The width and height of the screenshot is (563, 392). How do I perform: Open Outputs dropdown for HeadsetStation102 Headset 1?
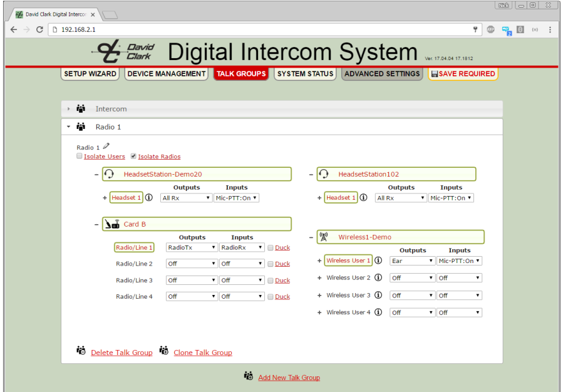click(401, 198)
